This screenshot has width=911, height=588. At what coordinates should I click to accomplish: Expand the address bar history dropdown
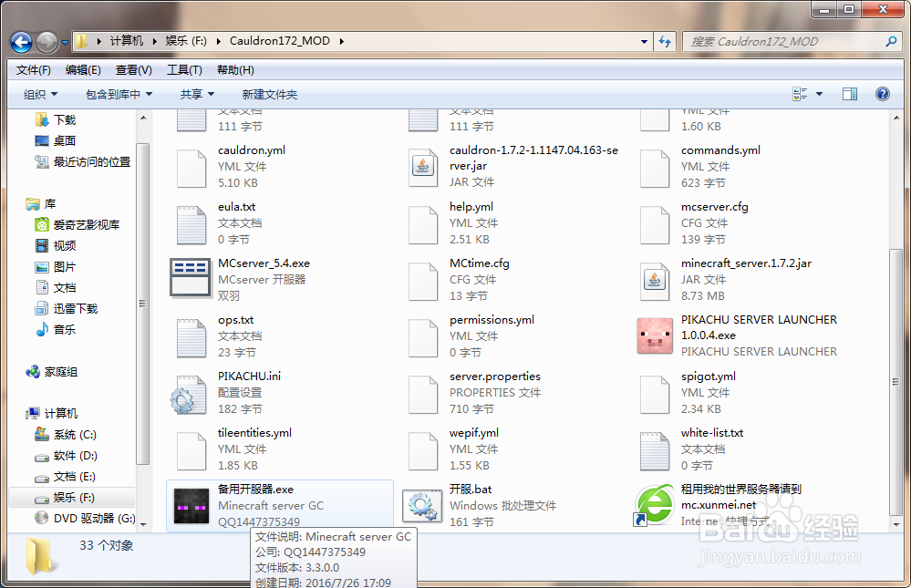[x=644, y=41]
